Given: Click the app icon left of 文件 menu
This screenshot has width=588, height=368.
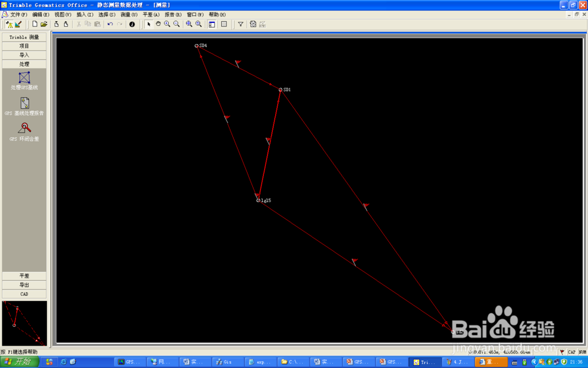Looking at the screenshot, I should point(5,15).
